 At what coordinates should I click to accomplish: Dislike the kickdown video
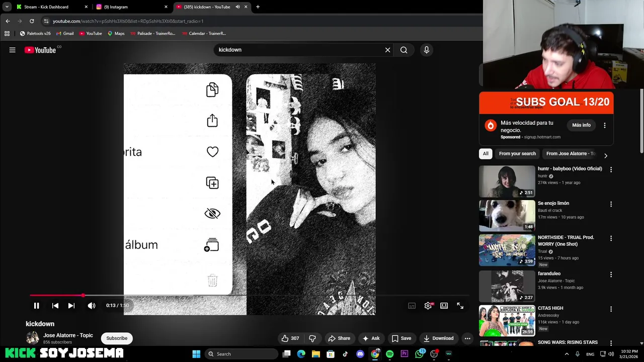[312, 338]
